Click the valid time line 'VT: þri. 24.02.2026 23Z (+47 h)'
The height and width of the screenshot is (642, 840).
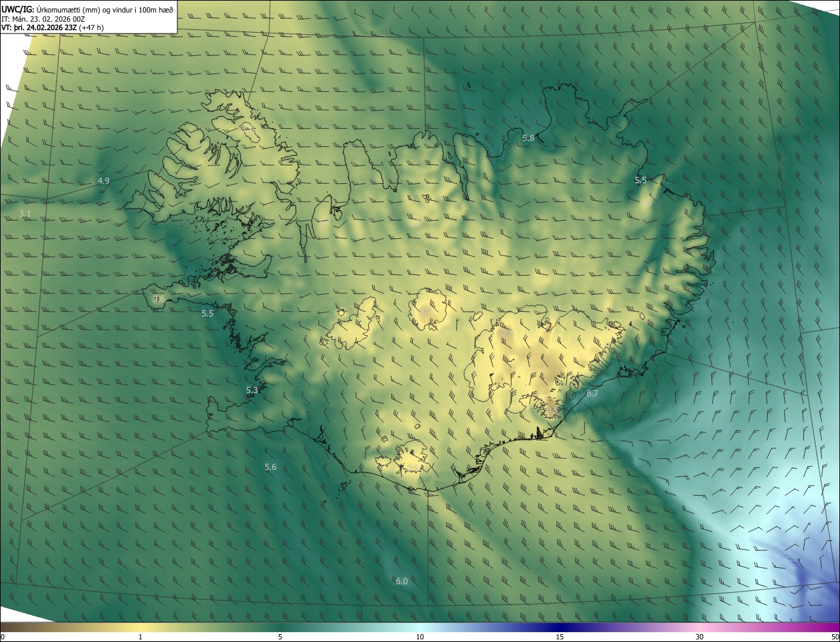pyautogui.click(x=52, y=28)
